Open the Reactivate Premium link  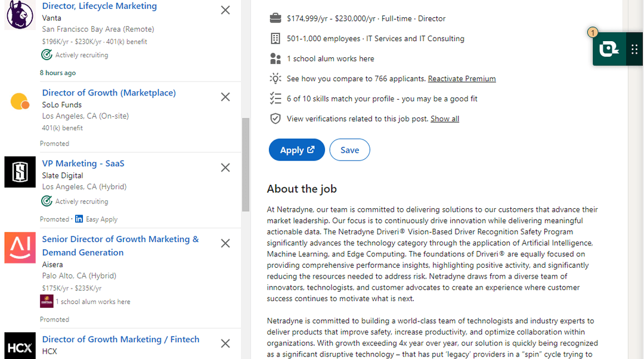pyautogui.click(x=462, y=78)
